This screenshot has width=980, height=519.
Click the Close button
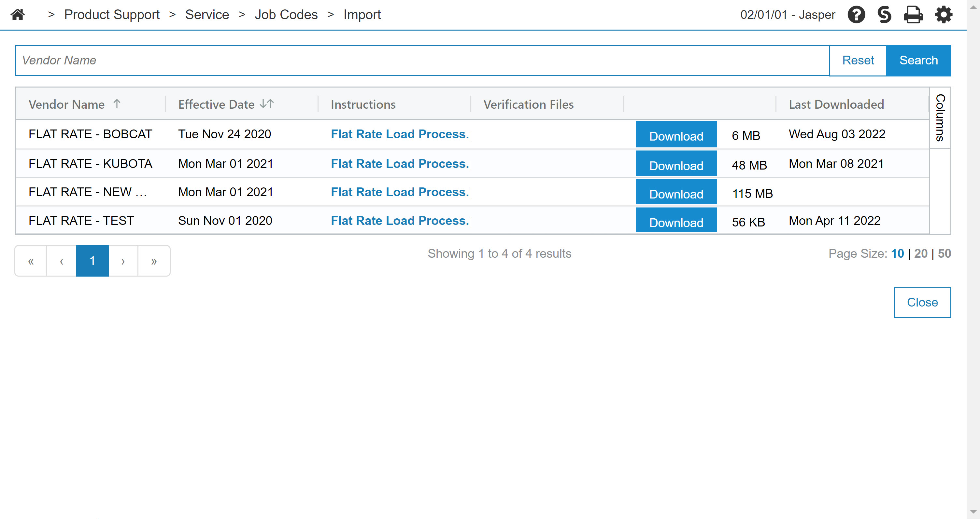[922, 302]
